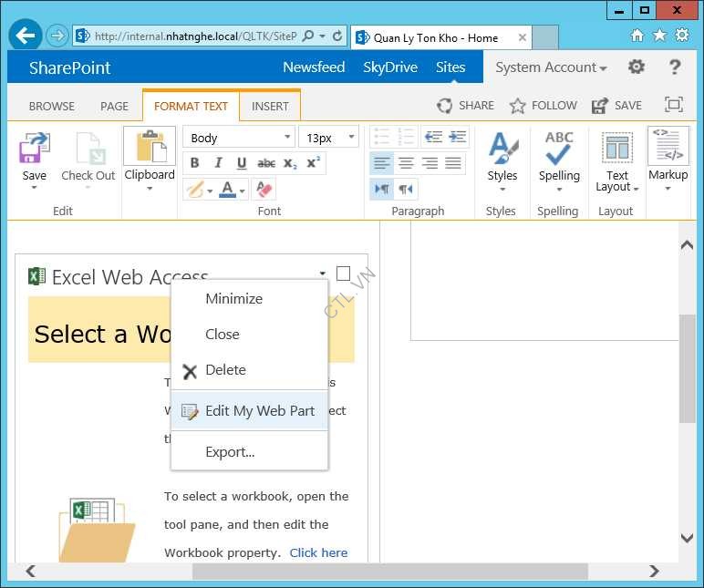Open SharePoint settings gear icon
This screenshot has height=588, width=704.
(637, 67)
